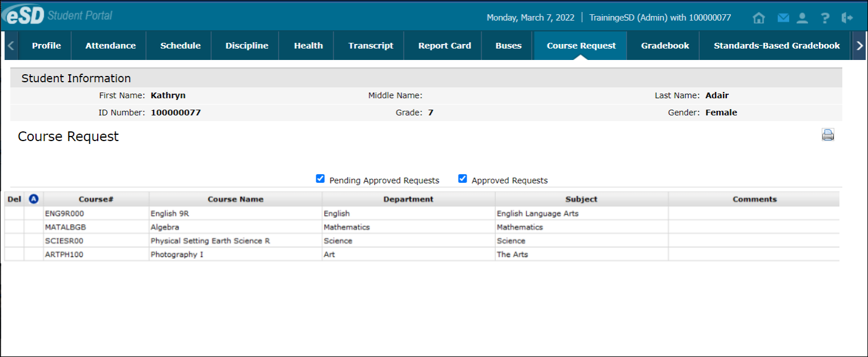
Task: Open the Profile tab
Action: [x=46, y=46]
